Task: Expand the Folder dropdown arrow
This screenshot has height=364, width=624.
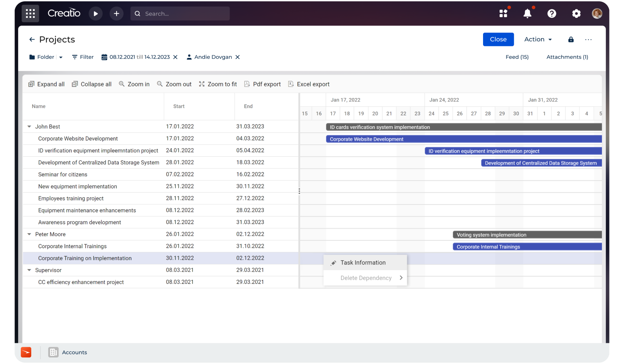Action: point(61,57)
